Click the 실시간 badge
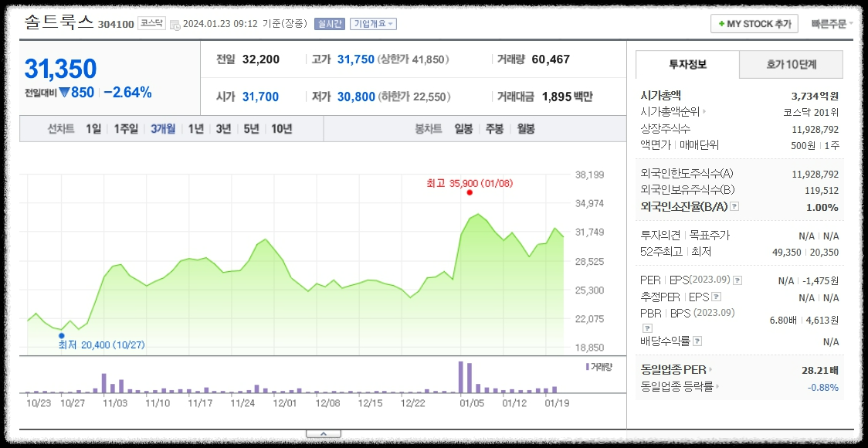This screenshot has height=448, width=868. [x=330, y=24]
